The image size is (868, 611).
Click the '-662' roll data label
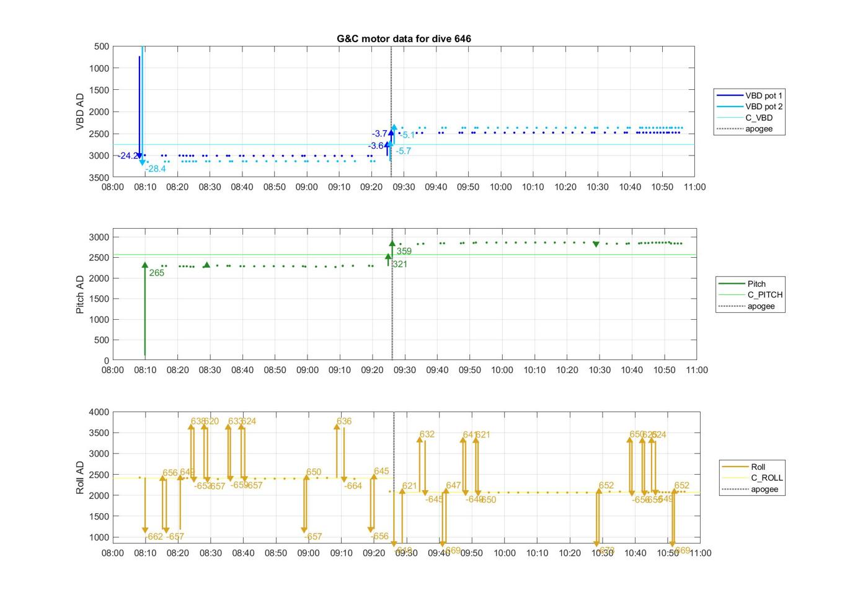[x=155, y=537]
